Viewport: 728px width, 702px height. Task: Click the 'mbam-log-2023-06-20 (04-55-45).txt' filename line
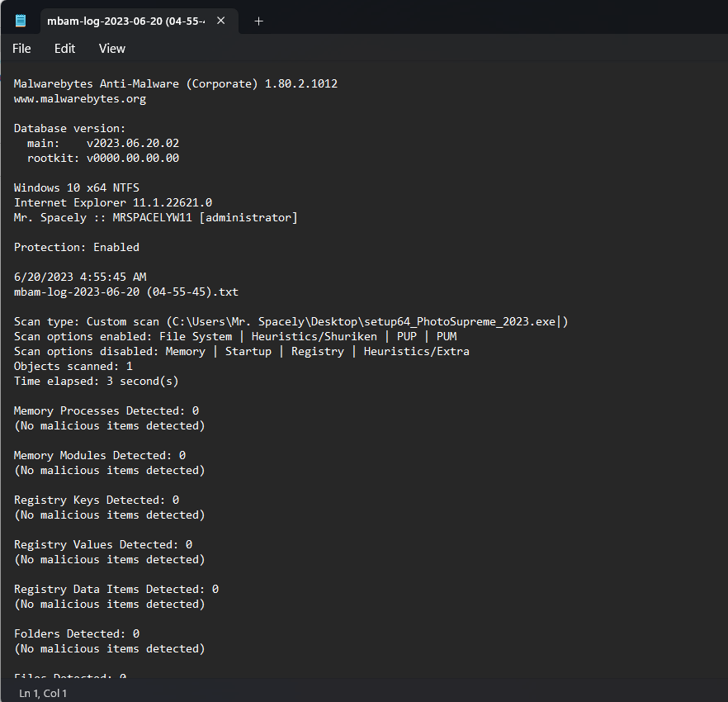tap(125, 292)
